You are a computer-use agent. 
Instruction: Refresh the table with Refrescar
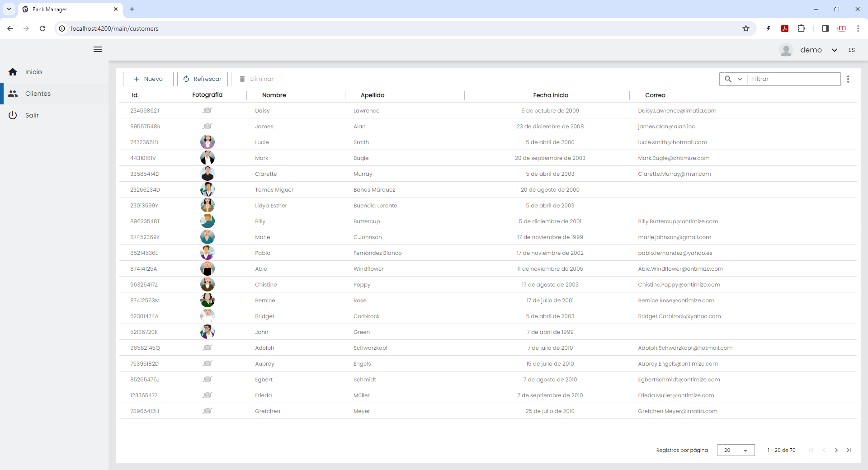(x=203, y=79)
